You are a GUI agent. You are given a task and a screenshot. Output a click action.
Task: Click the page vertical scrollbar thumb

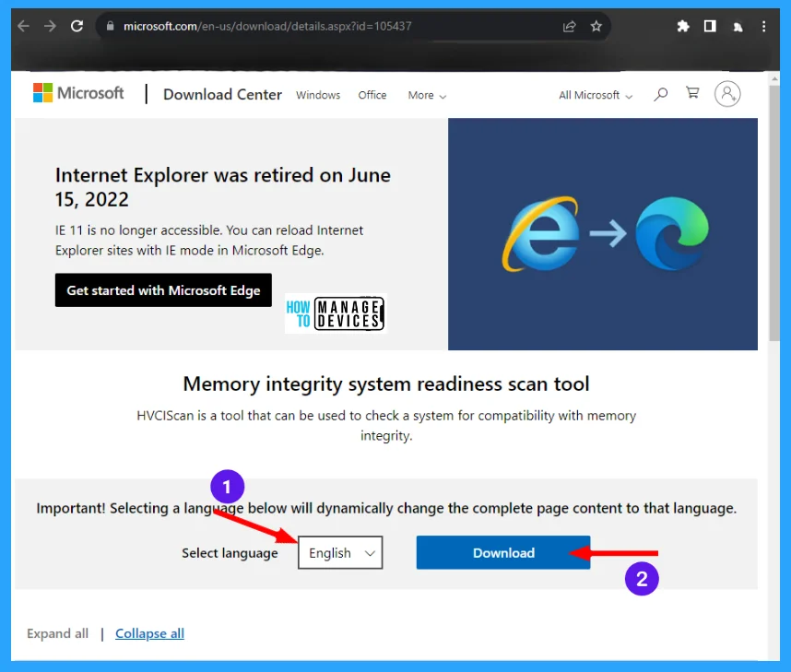[774, 214]
